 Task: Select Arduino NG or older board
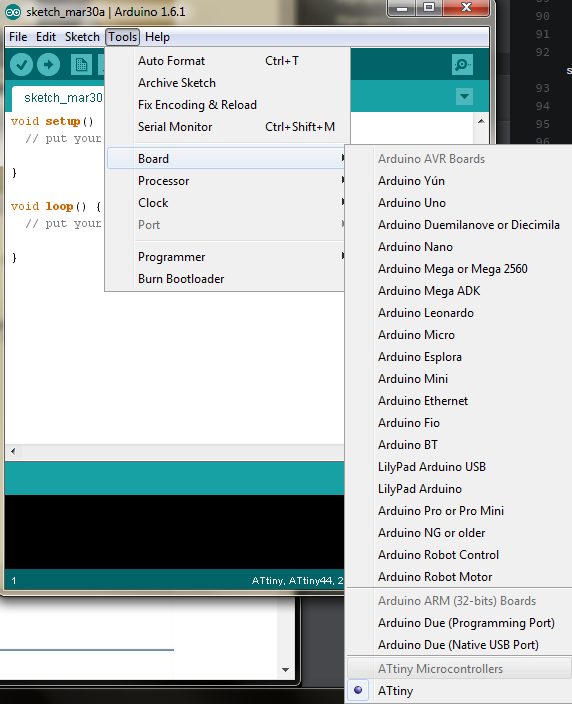458,532
